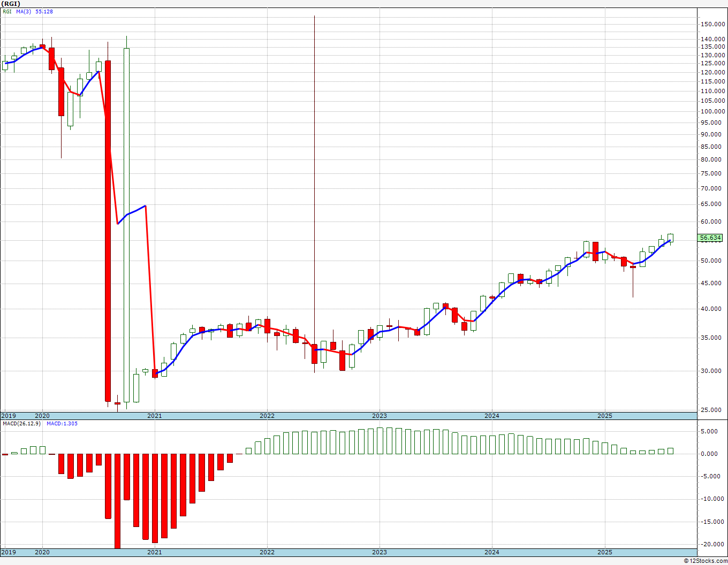Screen dimensions: 728x565
Task: Click the 100.000 price axis value
Action: 712,111
